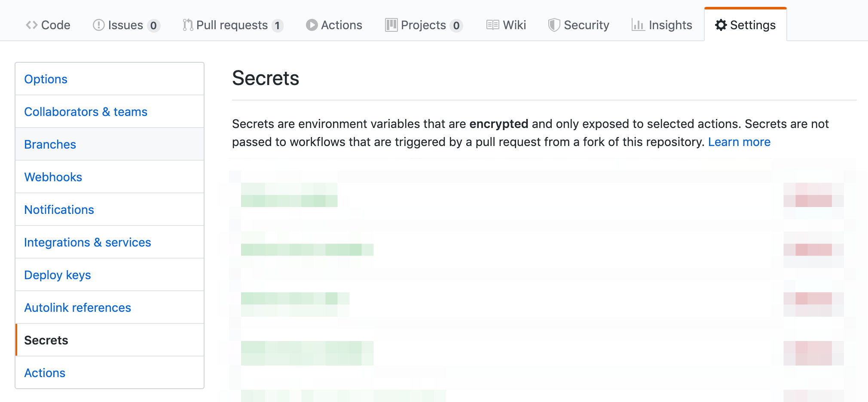Switch to the Insights tab
868x402 pixels.
pyautogui.click(x=670, y=25)
